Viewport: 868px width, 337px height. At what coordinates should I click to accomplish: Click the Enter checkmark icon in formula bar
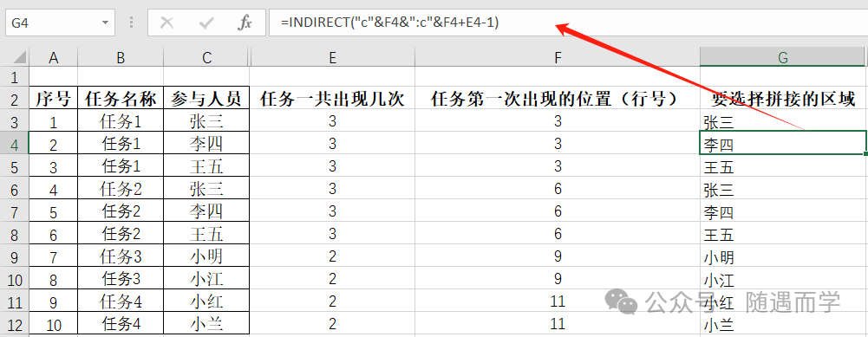206,23
